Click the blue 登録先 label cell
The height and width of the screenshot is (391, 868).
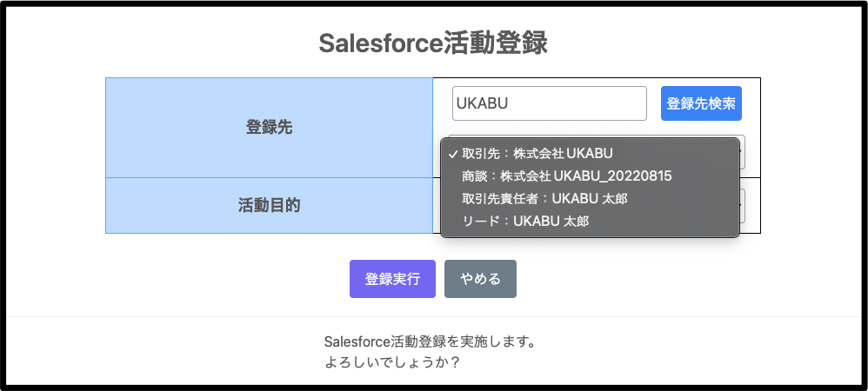269,127
